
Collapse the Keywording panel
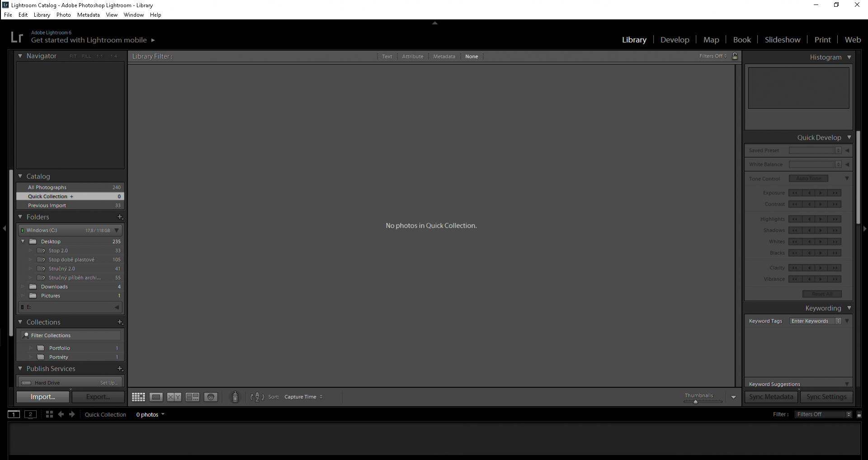(x=849, y=308)
